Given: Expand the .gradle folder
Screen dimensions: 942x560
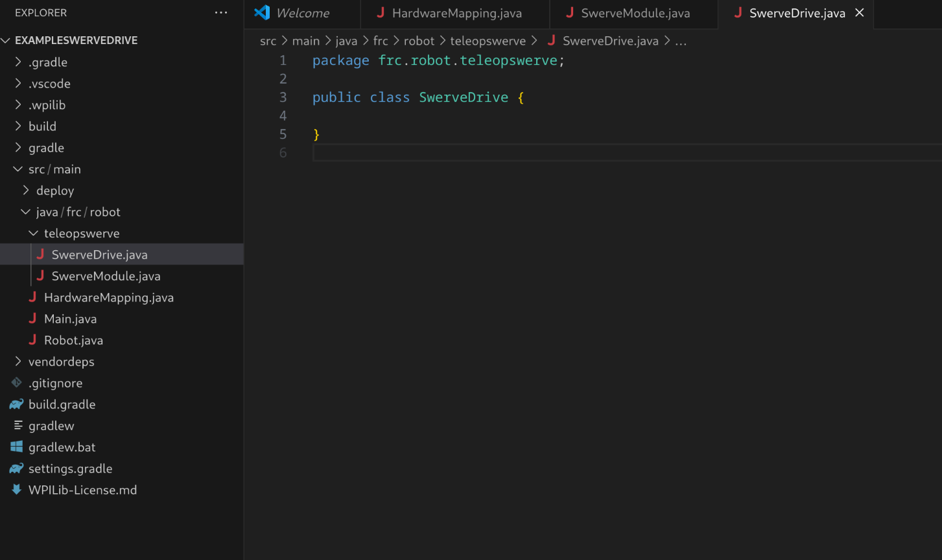Looking at the screenshot, I should (18, 62).
